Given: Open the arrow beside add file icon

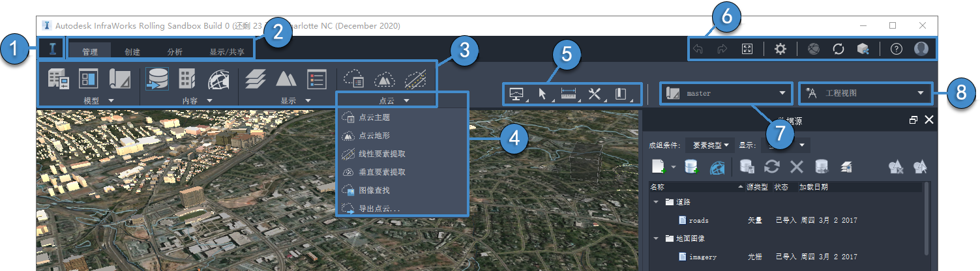Looking at the screenshot, I should (x=672, y=168).
